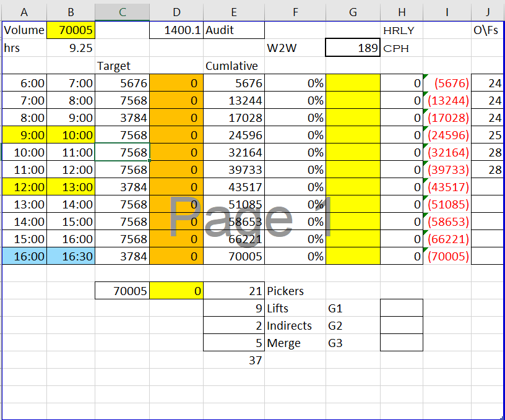Click red value (43517)
505x420 pixels.
click(x=447, y=187)
